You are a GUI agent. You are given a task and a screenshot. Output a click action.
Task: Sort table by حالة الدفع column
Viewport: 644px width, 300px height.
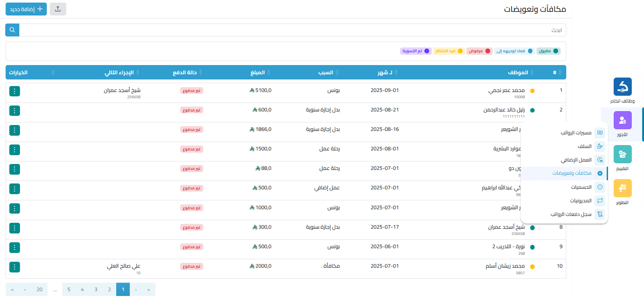(188, 72)
